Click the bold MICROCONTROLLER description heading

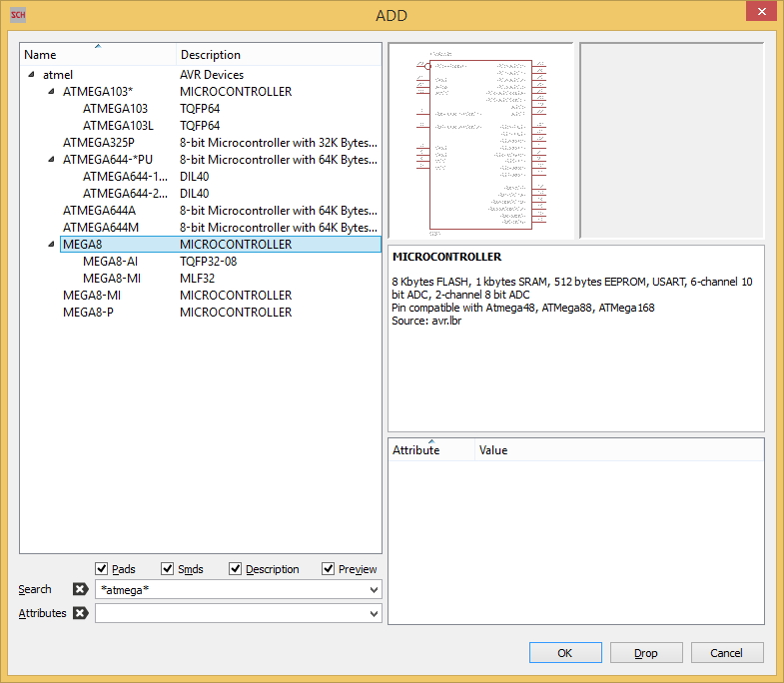446,257
